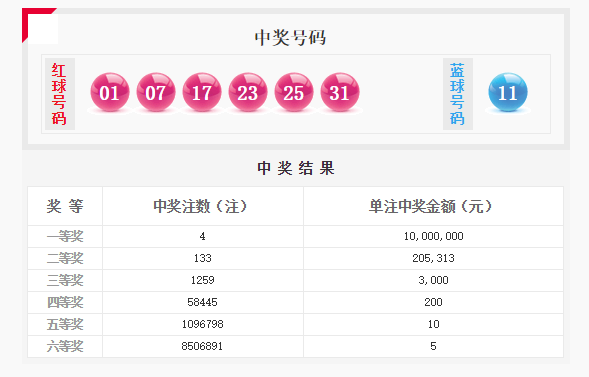Click the 奖等 column header

click(x=65, y=206)
